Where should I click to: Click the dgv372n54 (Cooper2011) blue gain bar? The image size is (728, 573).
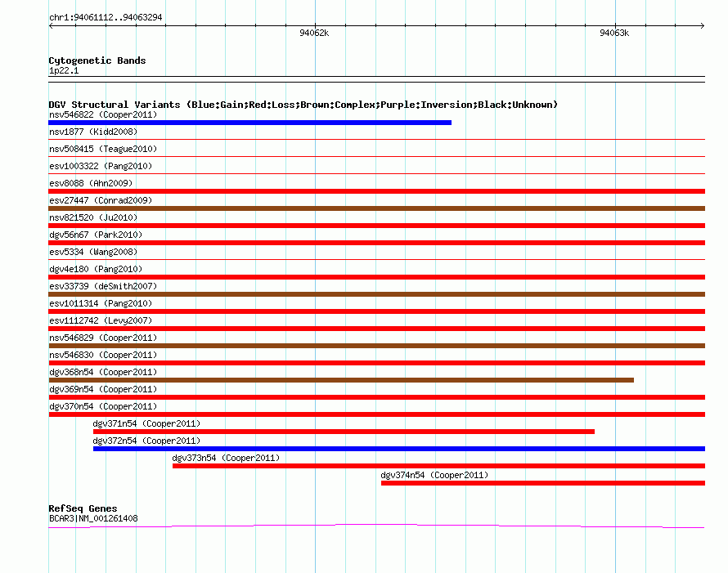[x=399, y=449]
